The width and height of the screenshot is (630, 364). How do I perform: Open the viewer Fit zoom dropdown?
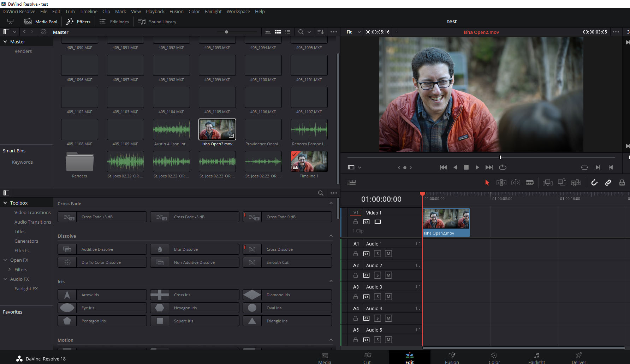pyautogui.click(x=353, y=32)
